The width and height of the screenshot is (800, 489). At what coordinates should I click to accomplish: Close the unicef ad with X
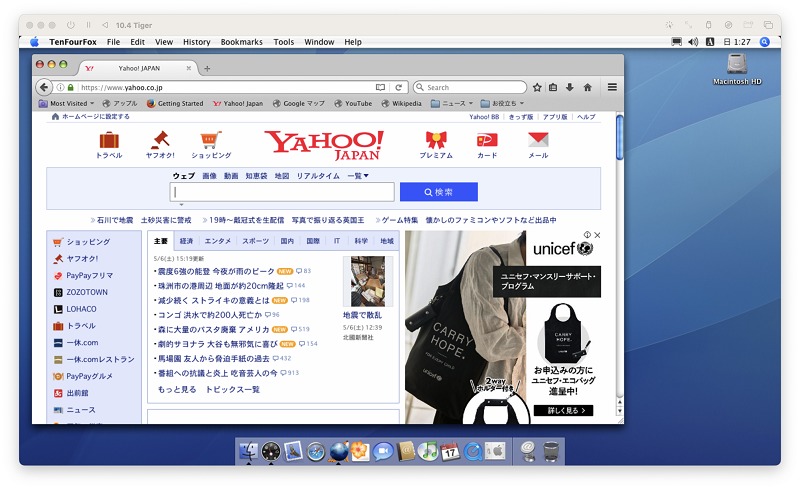[597, 235]
